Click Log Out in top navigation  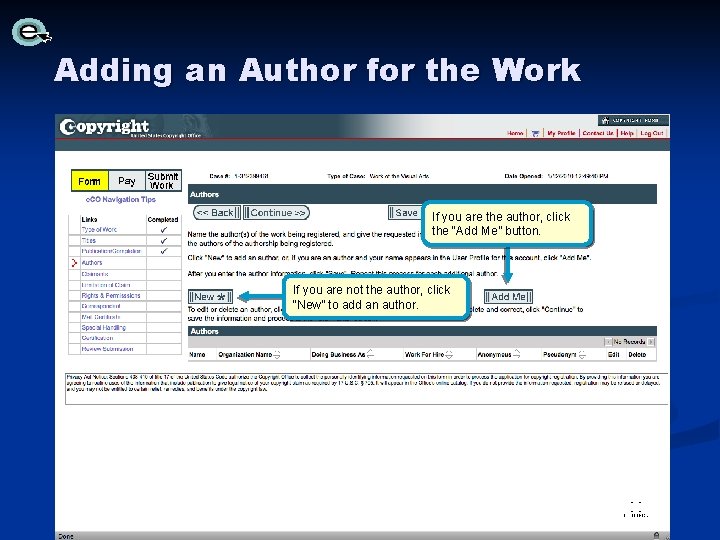point(652,133)
